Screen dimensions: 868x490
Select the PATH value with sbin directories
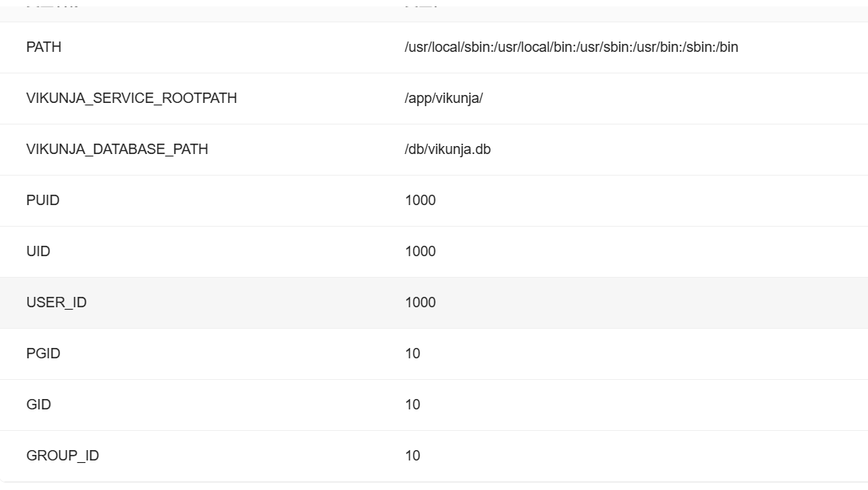point(570,47)
